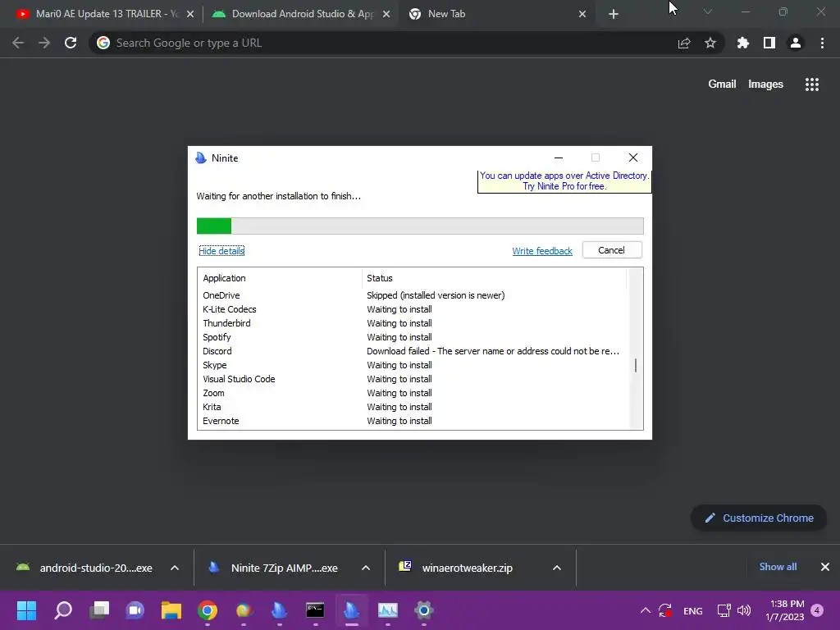Select the Discord row

coord(413,351)
